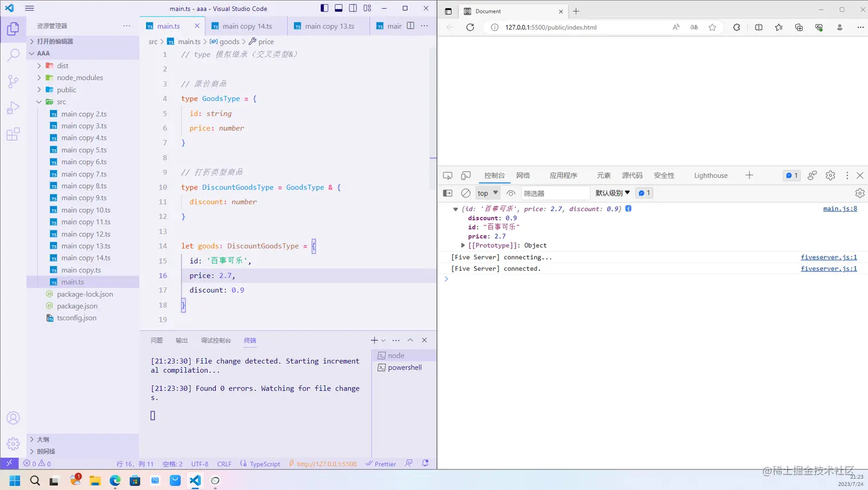
Task: Toggle the secondary side bar layout button
Action: click(353, 8)
